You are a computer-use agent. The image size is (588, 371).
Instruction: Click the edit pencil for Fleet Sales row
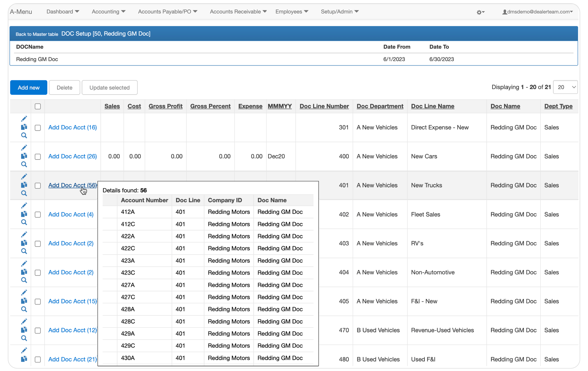pyautogui.click(x=24, y=206)
